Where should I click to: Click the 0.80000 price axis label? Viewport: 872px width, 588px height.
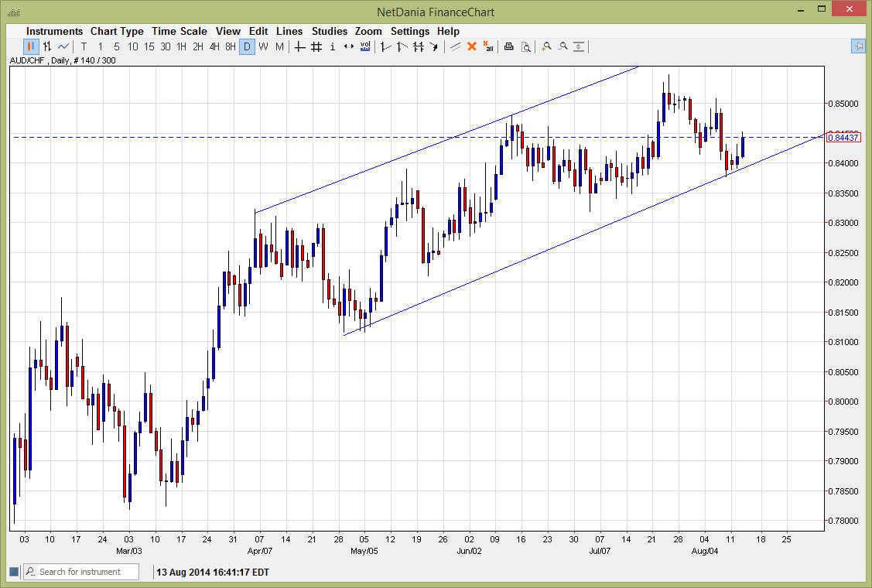(843, 402)
